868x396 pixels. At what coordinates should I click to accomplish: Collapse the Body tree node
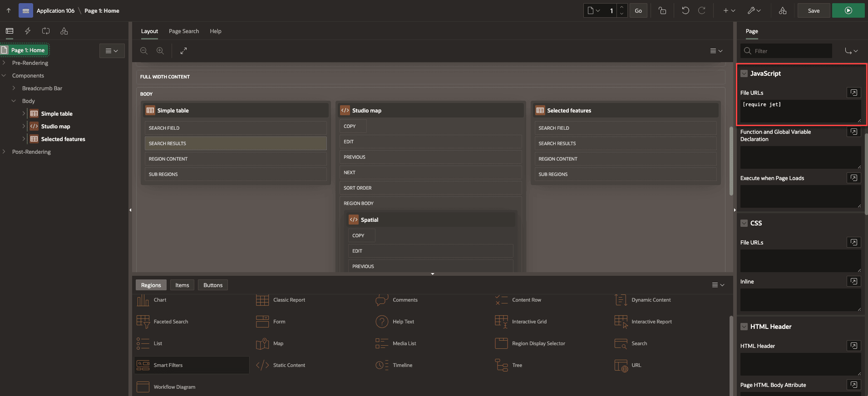coord(14,101)
